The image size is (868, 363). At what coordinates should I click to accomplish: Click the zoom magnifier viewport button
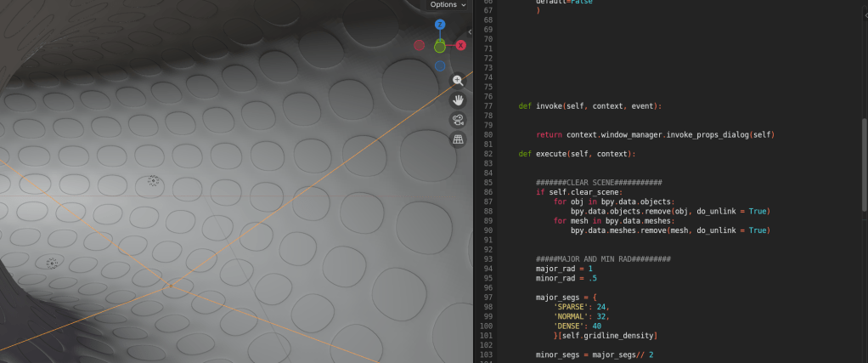[x=458, y=81]
